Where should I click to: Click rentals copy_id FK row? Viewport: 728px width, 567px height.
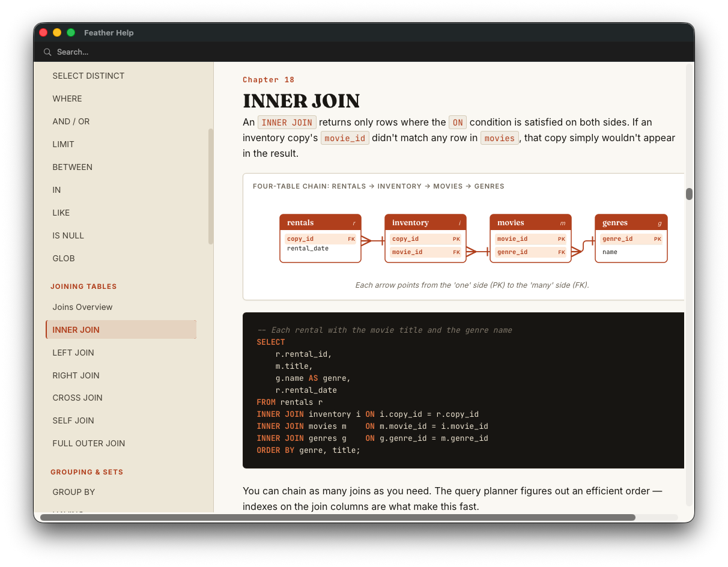[x=321, y=239]
